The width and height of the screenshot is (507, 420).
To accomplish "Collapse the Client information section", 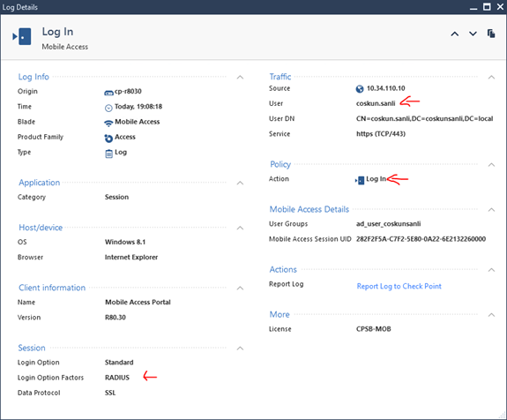I will coord(240,288).
